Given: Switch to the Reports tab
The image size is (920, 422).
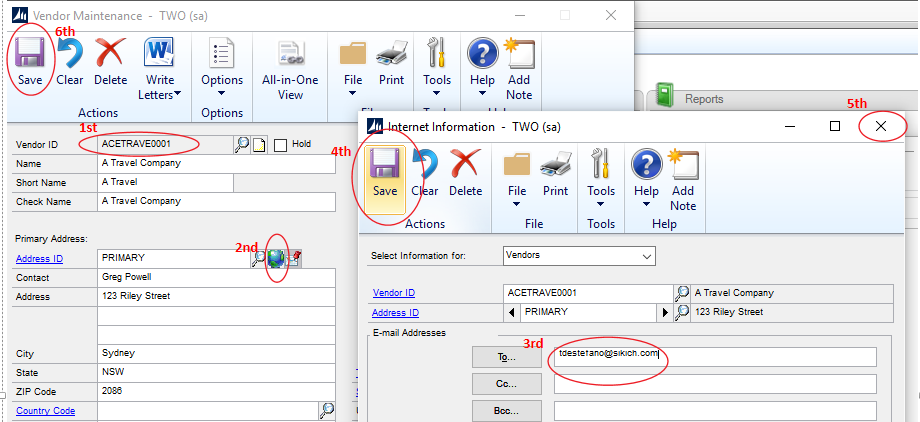Looking at the screenshot, I should (703, 99).
